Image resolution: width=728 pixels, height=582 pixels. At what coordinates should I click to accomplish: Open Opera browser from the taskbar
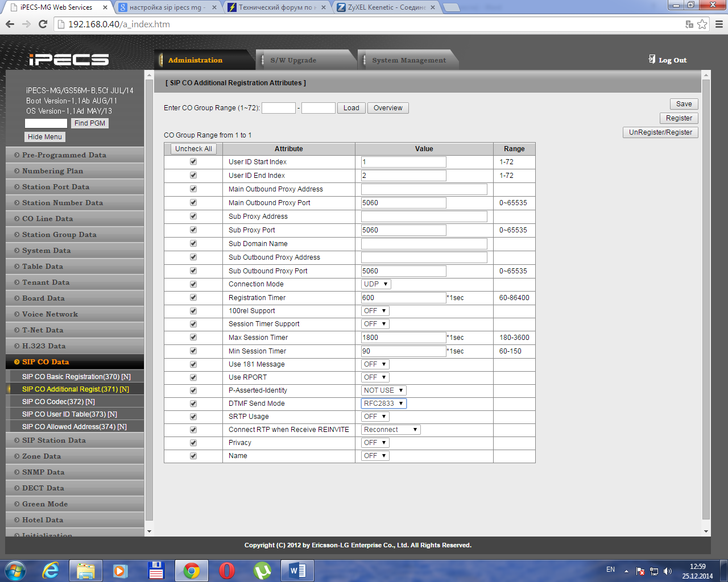(x=227, y=570)
